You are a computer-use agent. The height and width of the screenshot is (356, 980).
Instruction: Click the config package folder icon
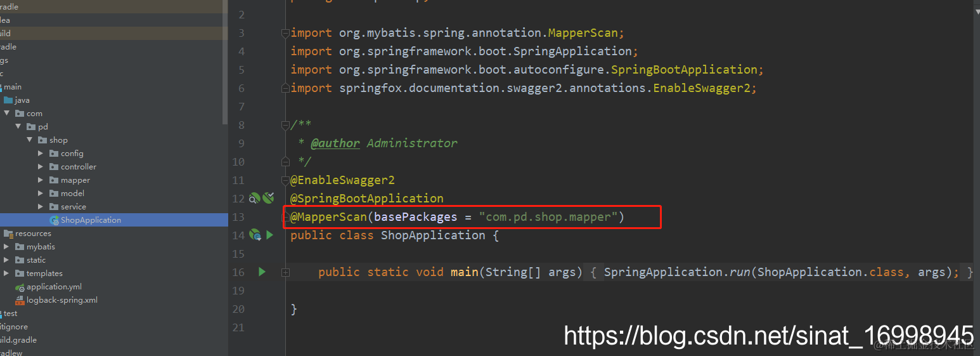[54, 154]
